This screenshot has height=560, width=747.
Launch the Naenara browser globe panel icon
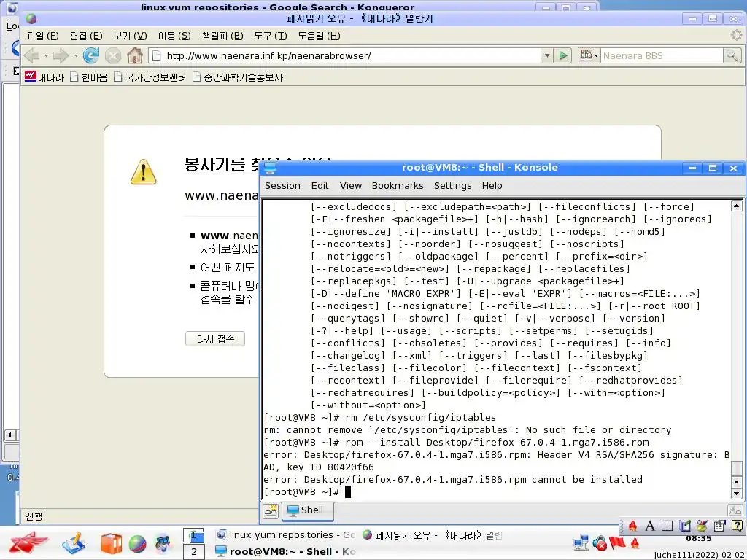[x=137, y=544]
